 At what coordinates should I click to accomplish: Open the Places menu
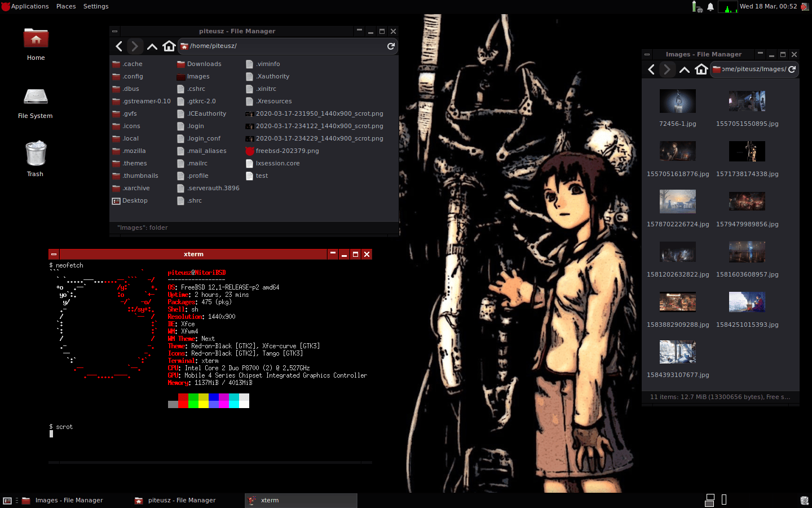point(66,6)
